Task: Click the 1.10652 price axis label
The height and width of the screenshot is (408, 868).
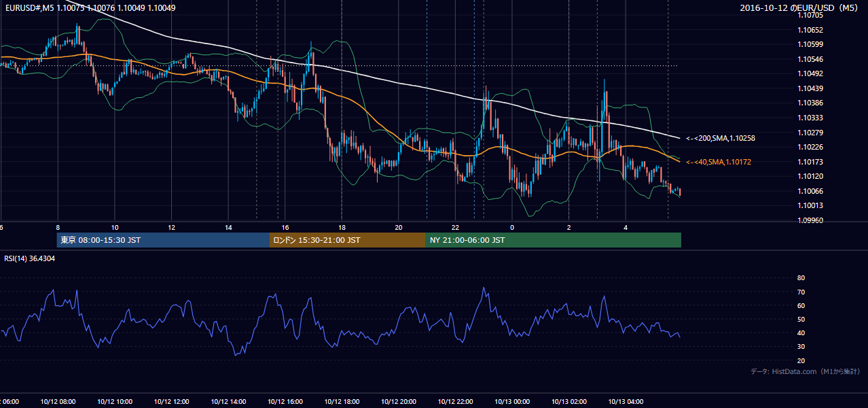Action: click(x=811, y=30)
